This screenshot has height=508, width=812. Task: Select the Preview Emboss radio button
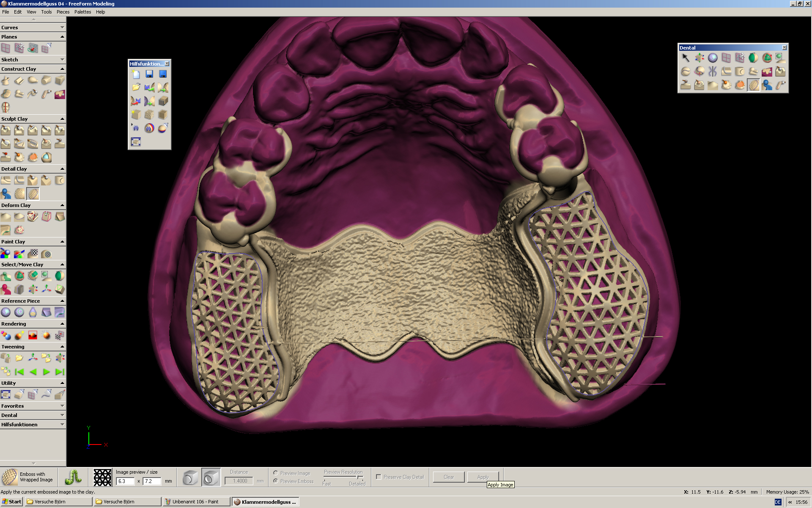point(276,481)
